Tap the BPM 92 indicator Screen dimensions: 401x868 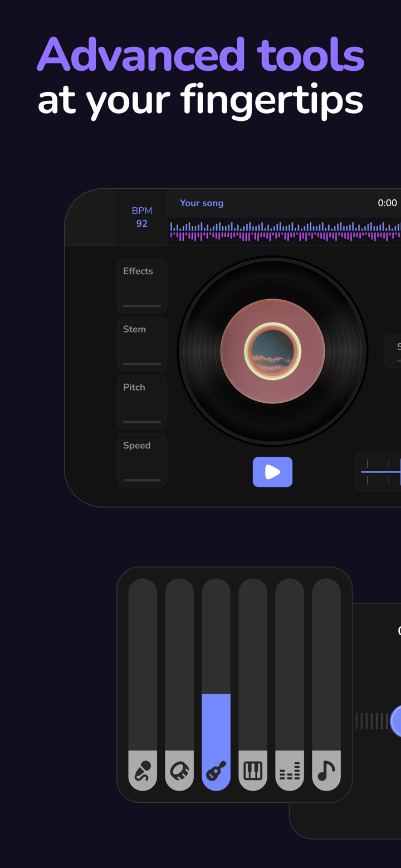click(141, 217)
